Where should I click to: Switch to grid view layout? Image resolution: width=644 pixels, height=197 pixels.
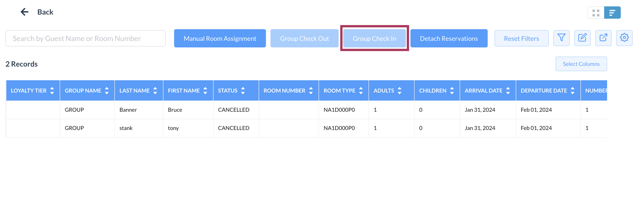[596, 13]
